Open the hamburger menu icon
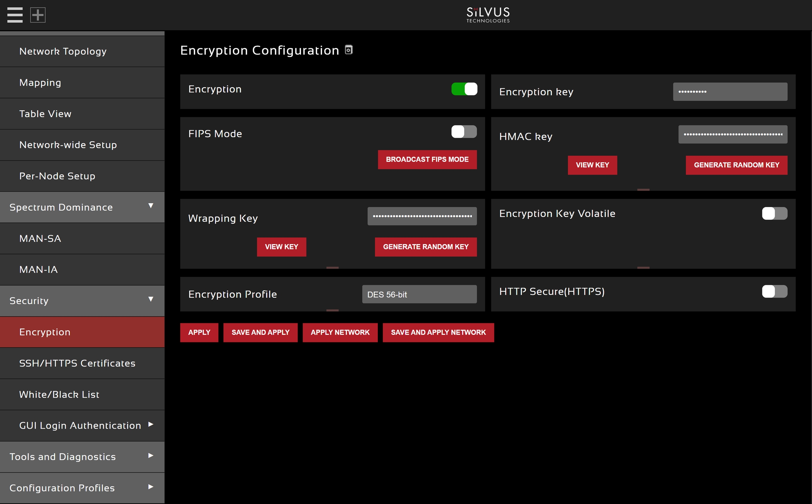Viewport: 812px width, 504px height. click(15, 15)
